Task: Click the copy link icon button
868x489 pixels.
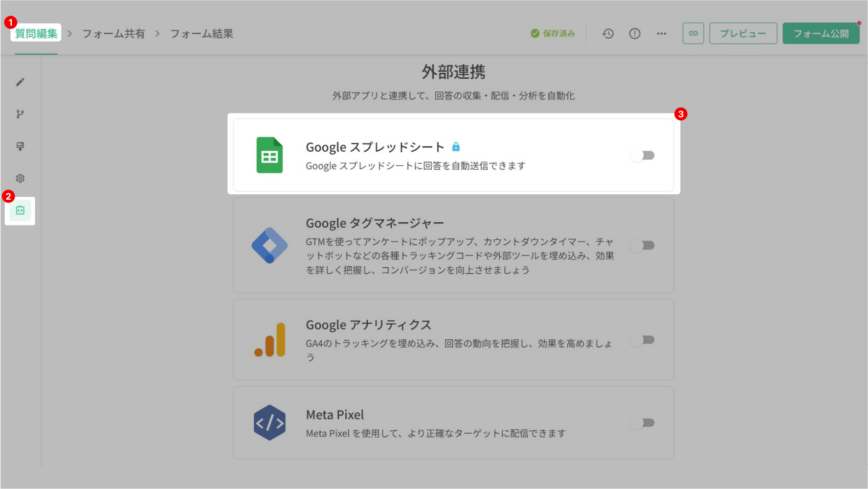Action: tap(693, 33)
